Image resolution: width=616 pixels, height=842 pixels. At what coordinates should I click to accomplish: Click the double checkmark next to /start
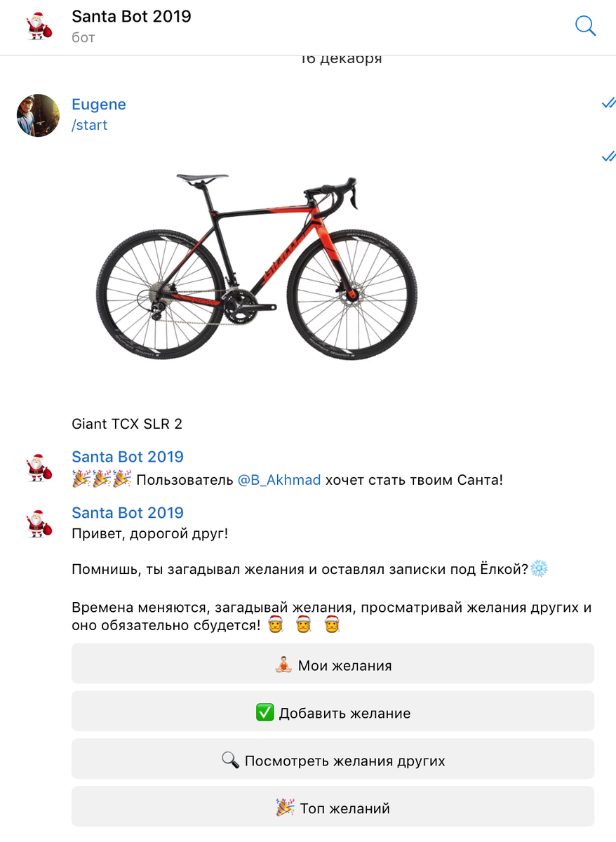point(608,104)
